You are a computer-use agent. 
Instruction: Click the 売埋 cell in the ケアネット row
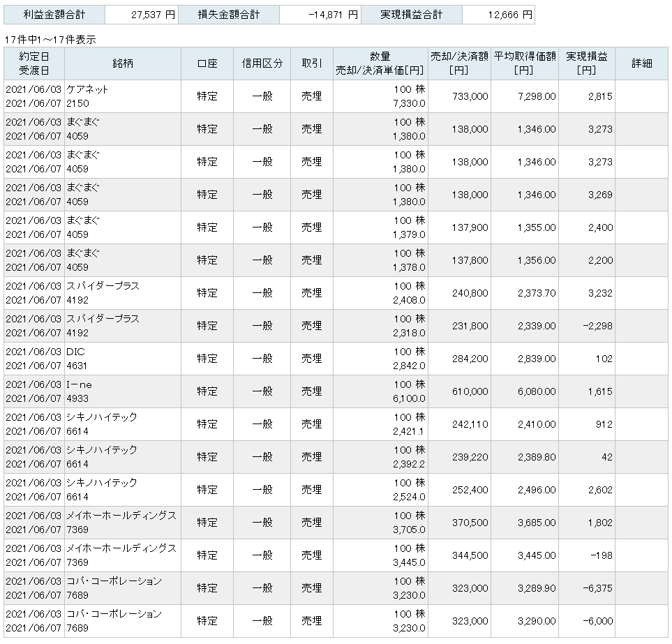click(x=312, y=96)
